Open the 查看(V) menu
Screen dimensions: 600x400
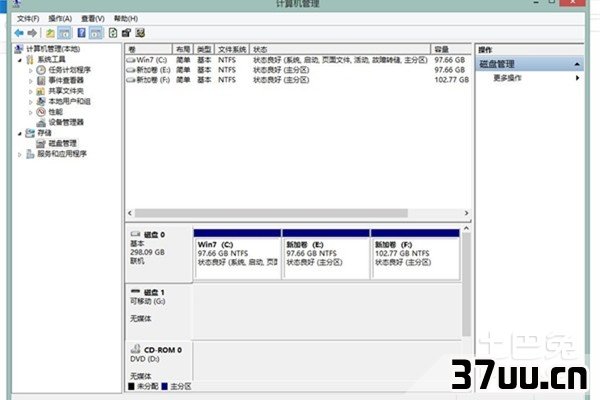click(x=93, y=18)
